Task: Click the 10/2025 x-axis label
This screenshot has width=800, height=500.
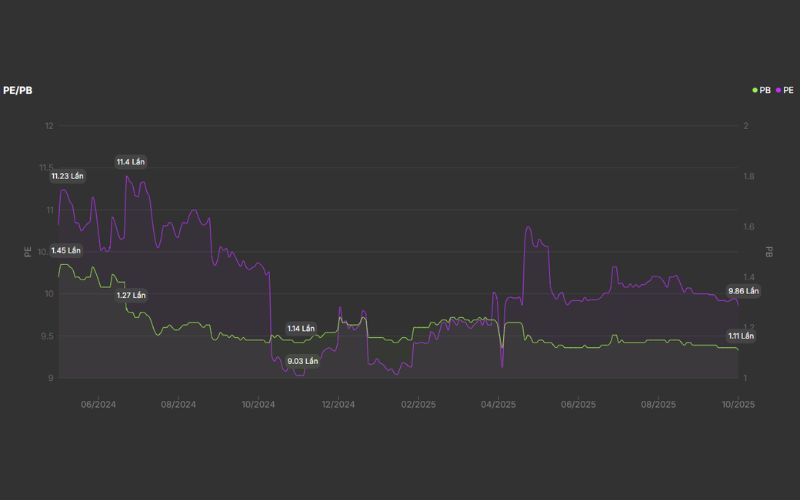Action: (x=738, y=405)
